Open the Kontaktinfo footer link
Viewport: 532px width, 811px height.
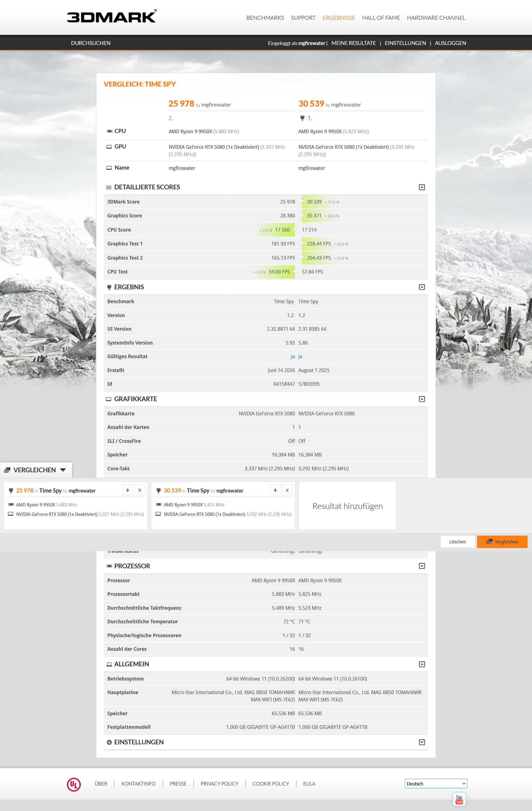click(138, 784)
